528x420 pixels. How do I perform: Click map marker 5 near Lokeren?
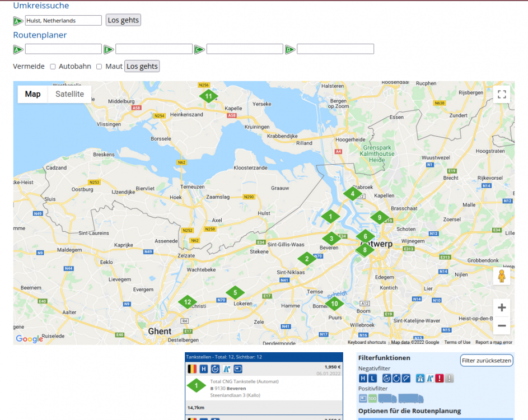pos(235,293)
